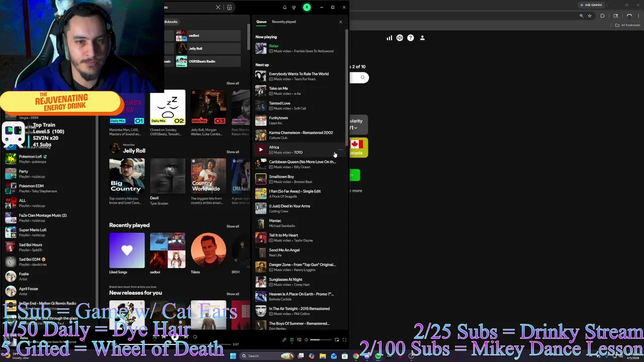Open Connect to a device icon
The height and width of the screenshot is (362, 644).
coord(299,340)
